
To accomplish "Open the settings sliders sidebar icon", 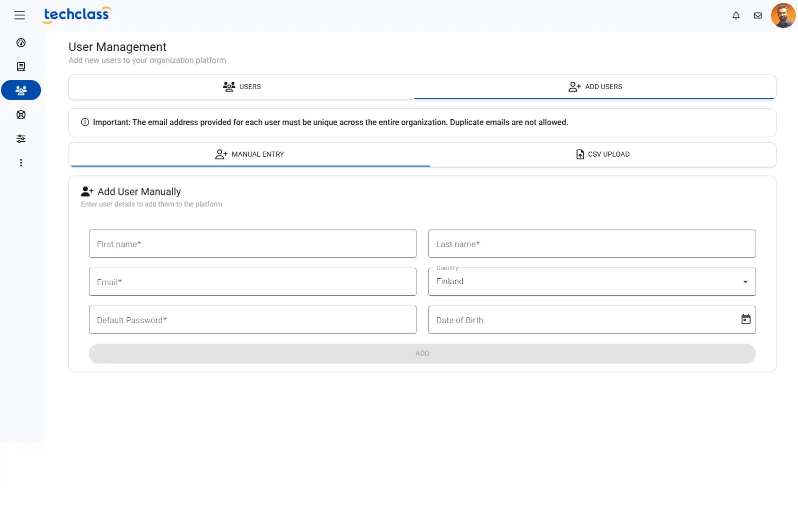I will coord(21,139).
